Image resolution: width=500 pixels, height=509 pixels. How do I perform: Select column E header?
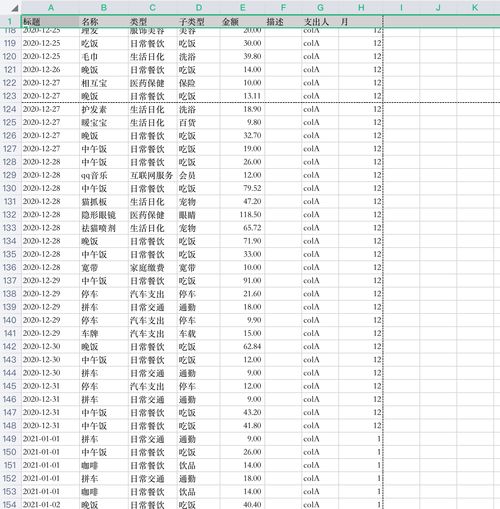[x=242, y=8]
